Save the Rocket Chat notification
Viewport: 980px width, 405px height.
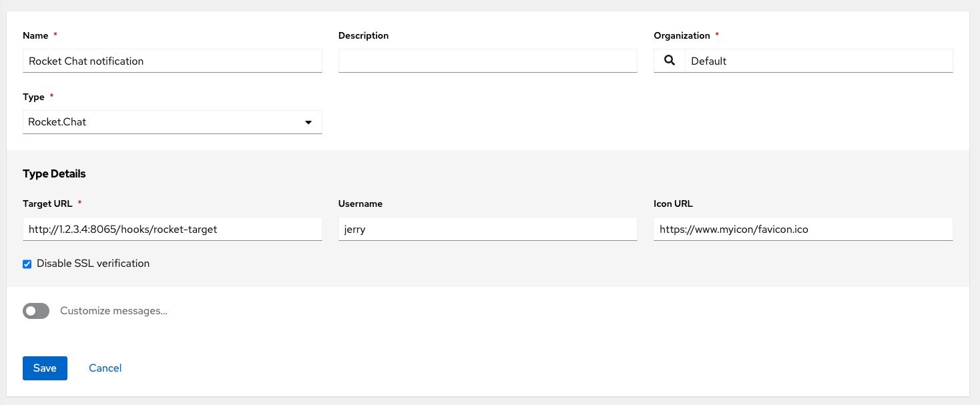tap(45, 368)
